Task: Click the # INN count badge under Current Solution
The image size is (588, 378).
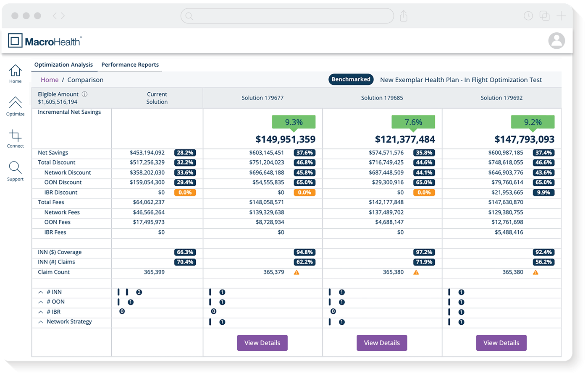Action: pos(139,292)
